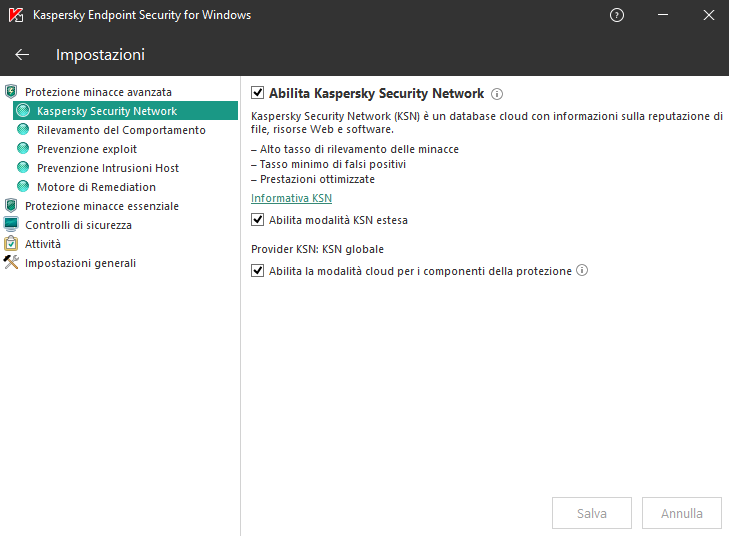Viewport: 729px width, 536px height.
Task: Open the Informativa KSN link
Action: pyautogui.click(x=292, y=198)
